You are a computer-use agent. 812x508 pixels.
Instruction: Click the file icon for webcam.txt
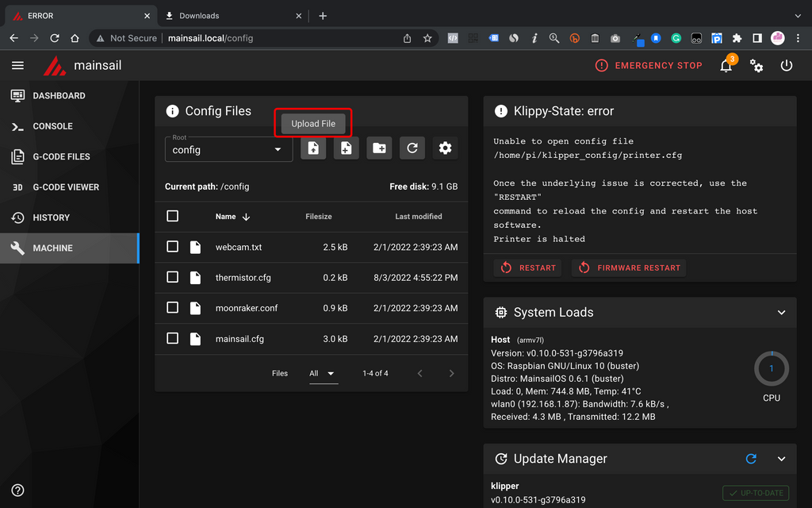[195, 248]
